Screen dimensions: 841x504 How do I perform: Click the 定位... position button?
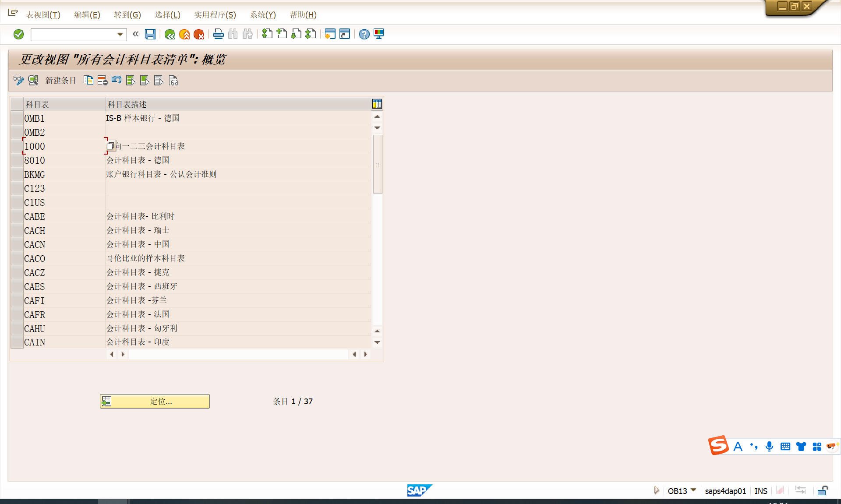click(x=155, y=401)
